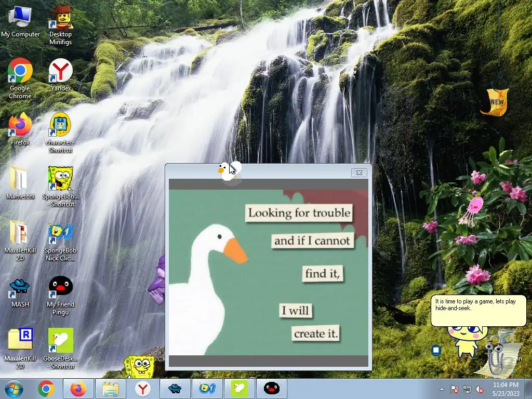Switch to the MASH taskbar app
Image resolution: width=532 pixels, height=399 pixels.
coord(175,389)
